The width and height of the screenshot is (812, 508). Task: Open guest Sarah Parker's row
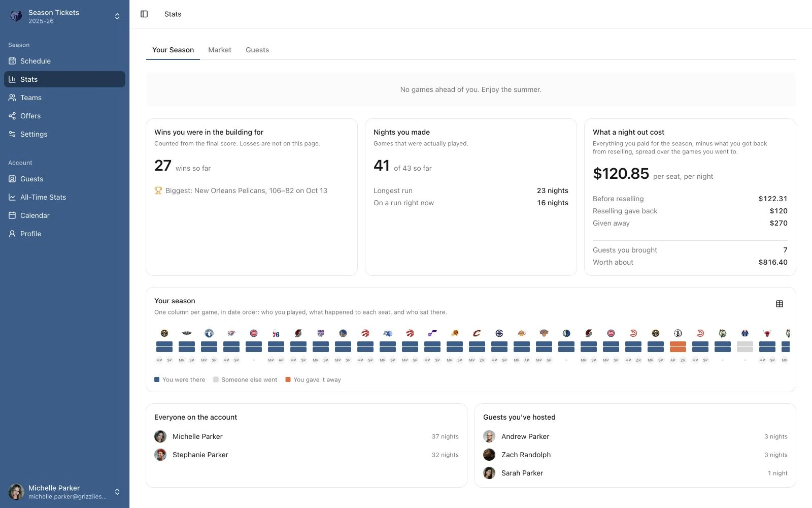(635, 473)
